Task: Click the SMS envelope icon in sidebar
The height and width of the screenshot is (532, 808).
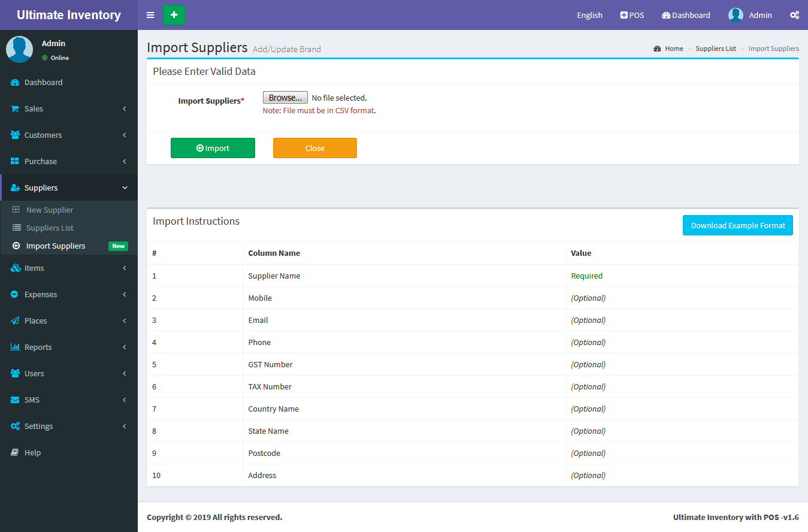Action: 15,400
